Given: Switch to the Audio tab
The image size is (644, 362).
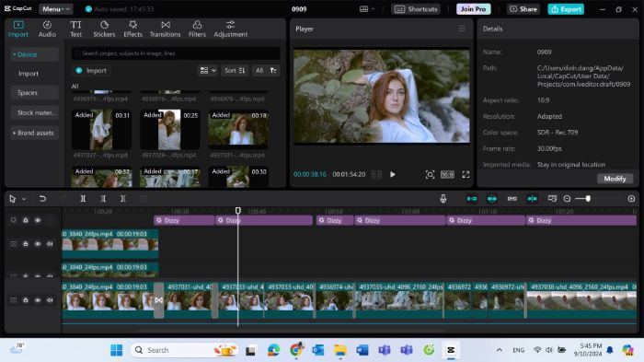Looking at the screenshot, I should click(x=47, y=29).
